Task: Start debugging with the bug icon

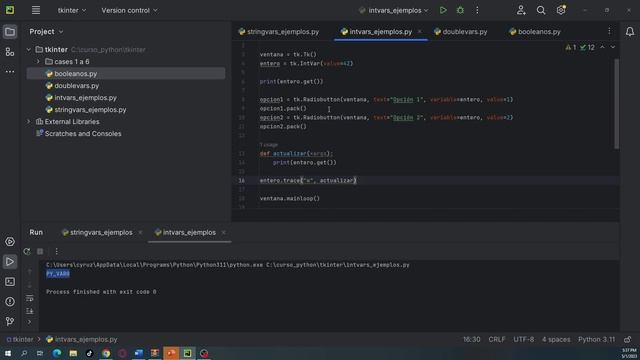Action: 460,10
